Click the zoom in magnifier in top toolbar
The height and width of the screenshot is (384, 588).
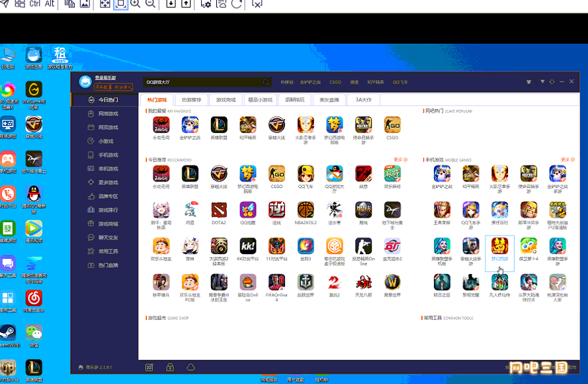(x=136, y=4)
